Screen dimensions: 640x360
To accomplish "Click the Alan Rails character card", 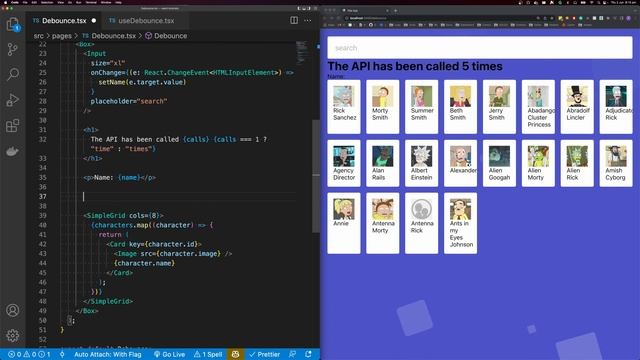I will point(382,163).
